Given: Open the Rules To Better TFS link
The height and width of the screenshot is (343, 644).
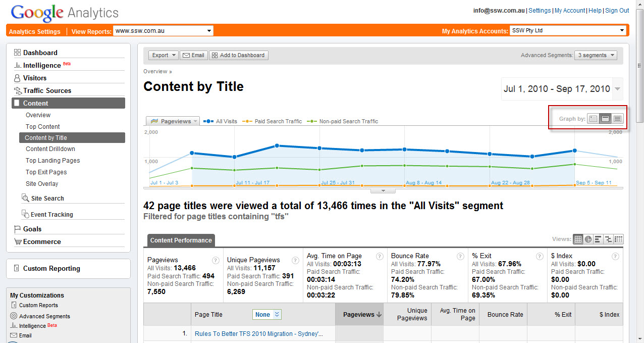Looking at the screenshot, I should 258,333.
